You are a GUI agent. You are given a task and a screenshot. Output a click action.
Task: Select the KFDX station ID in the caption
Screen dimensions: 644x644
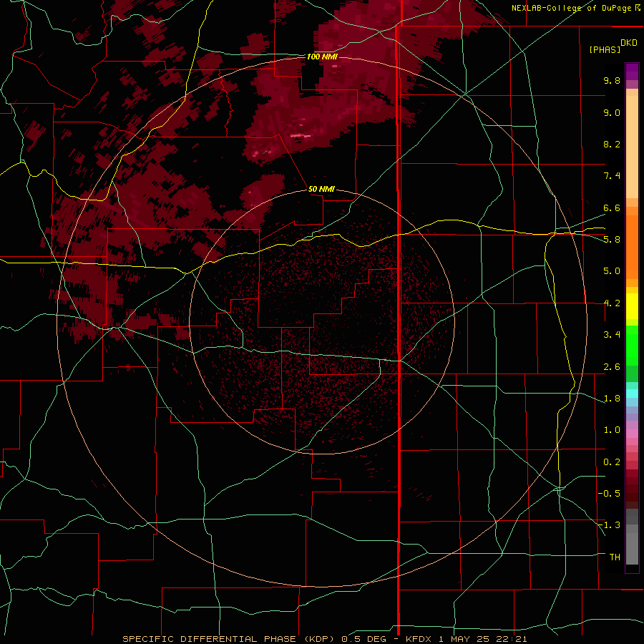(x=419, y=639)
